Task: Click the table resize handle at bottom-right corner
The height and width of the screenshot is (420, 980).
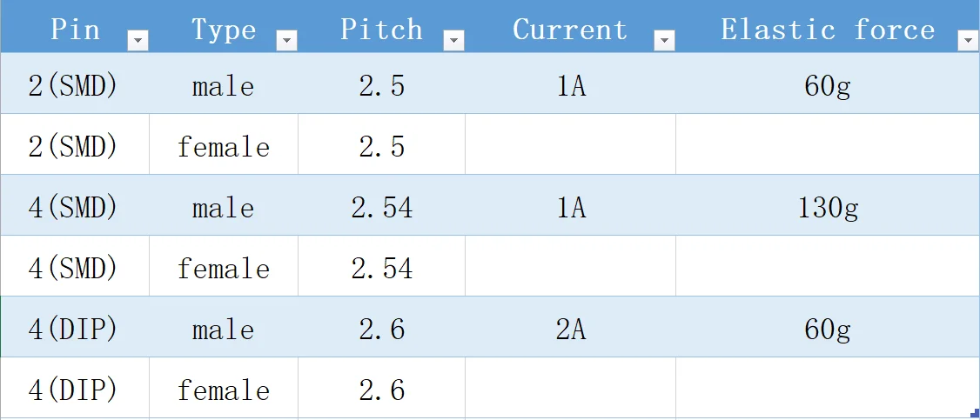Action: pos(976,413)
